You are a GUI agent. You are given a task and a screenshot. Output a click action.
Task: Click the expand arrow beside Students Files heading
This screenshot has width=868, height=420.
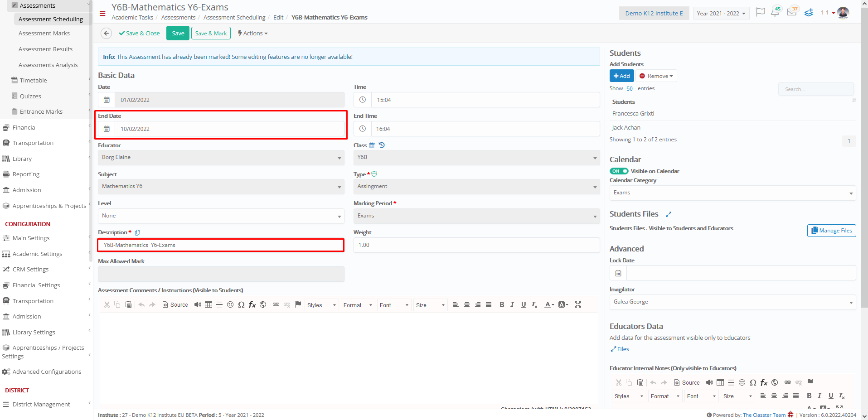668,214
